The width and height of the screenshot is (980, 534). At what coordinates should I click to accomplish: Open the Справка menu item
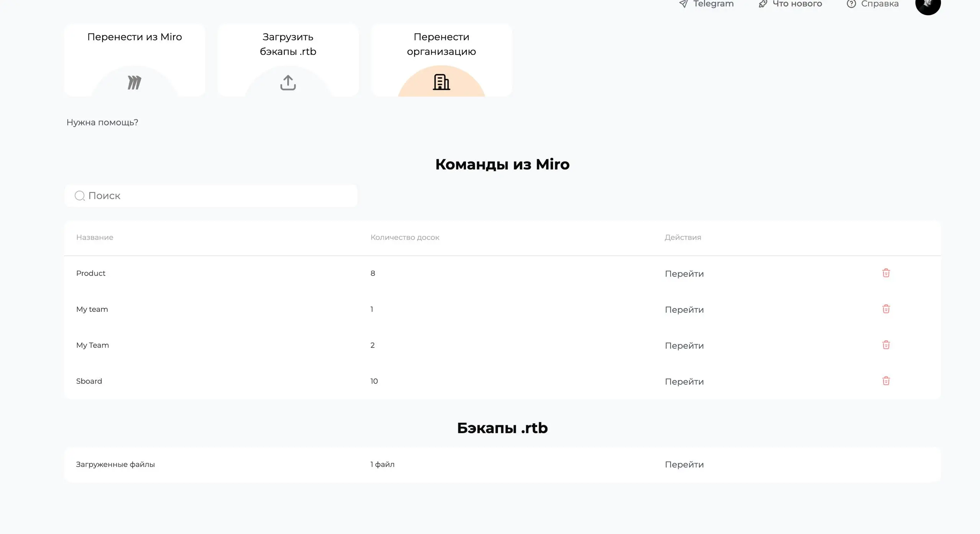[x=872, y=4]
